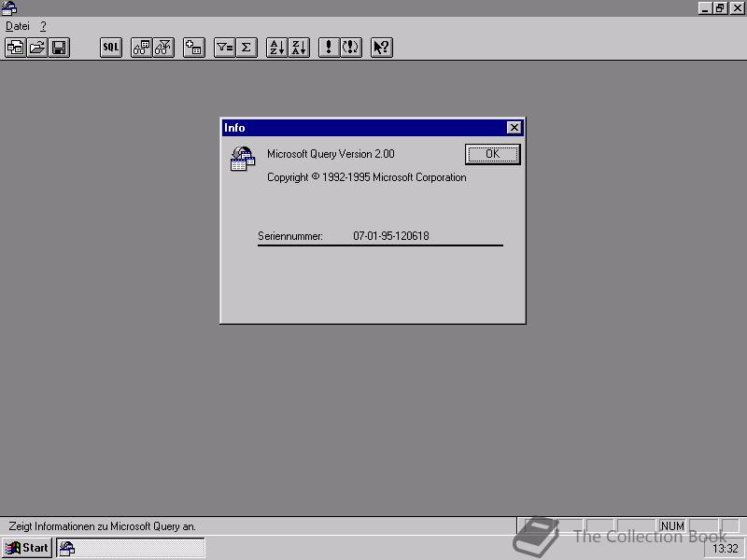Click the Microsoft Query icon in the Info dialog
This screenshot has height=560, width=747.
point(243,159)
